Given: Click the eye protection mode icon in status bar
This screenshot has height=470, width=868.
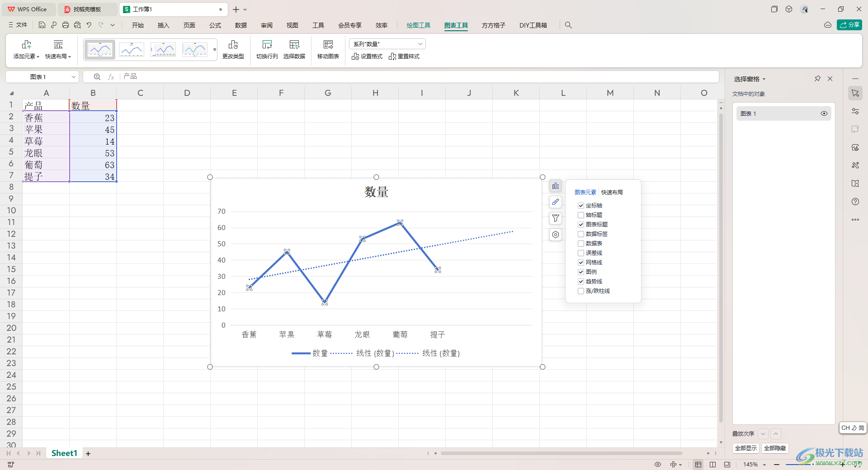Looking at the screenshot, I should 658,465.
